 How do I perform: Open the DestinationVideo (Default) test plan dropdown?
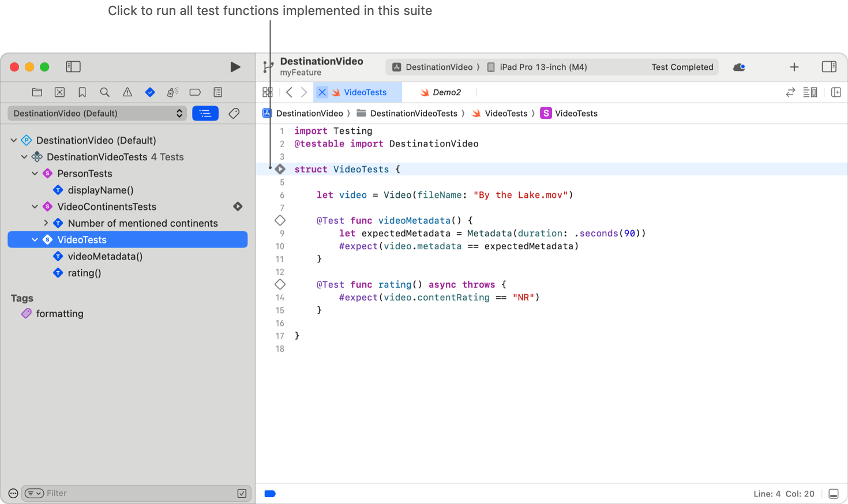tap(97, 114)
